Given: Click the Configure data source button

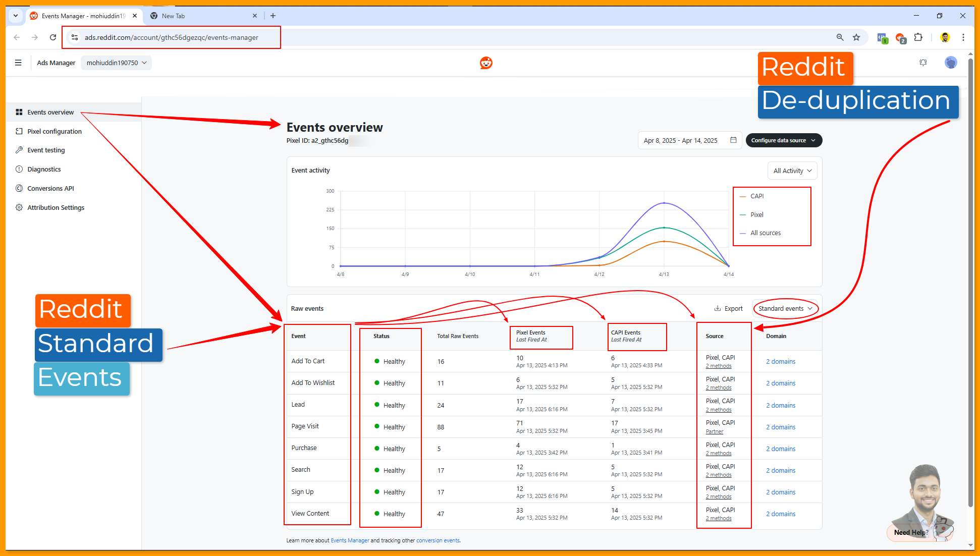Looking at the screenshot, I should (x=783, y=141).
